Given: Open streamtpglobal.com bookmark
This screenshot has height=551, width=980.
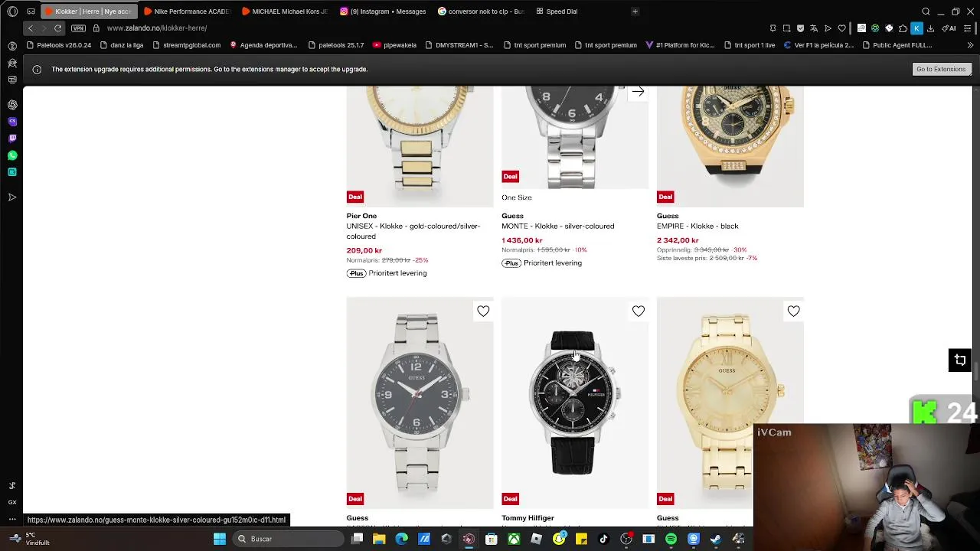Looking at the screenshot, I should pos(187,45).
